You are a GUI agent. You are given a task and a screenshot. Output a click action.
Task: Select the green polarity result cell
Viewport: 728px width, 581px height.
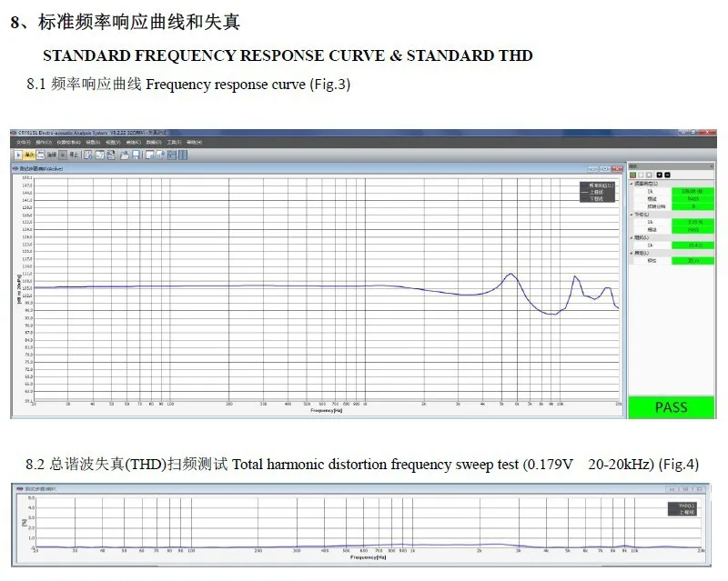[x=693, y=260]
